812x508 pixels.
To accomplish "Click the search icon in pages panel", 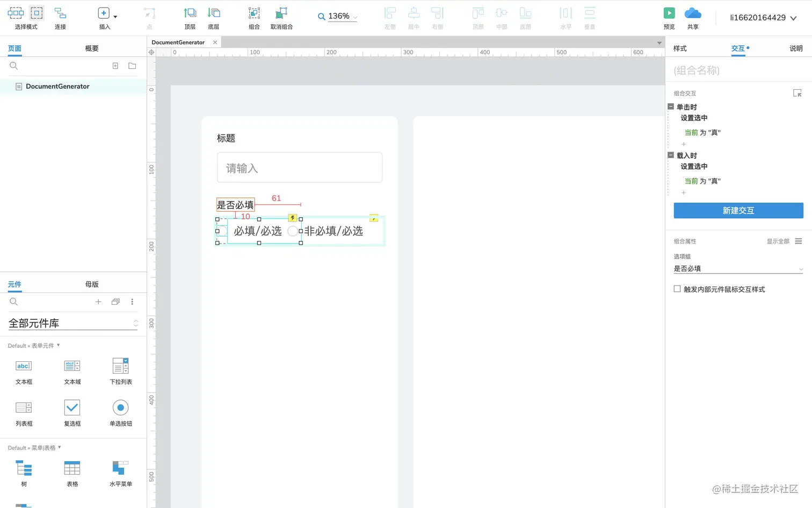I will (14, 66).
